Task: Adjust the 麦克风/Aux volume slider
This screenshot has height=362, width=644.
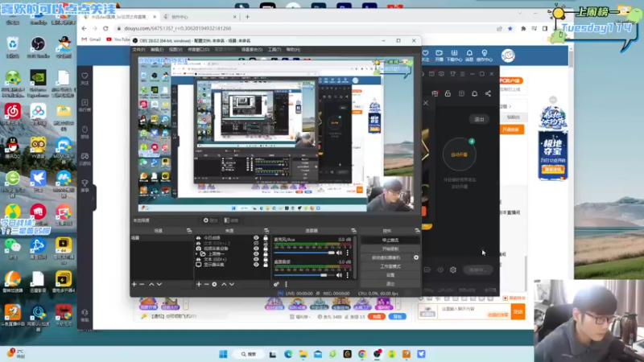Action: (304, 253)
